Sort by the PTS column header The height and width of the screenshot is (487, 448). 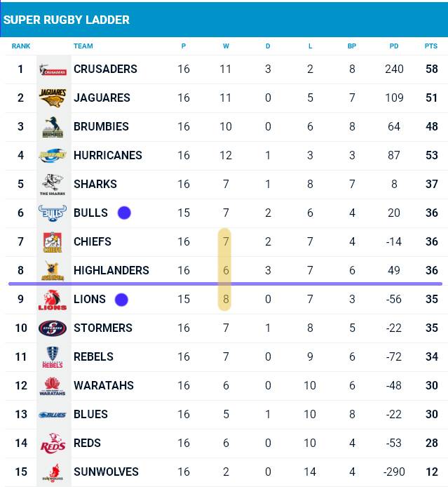pyautogui.click(x=431, y=46)
